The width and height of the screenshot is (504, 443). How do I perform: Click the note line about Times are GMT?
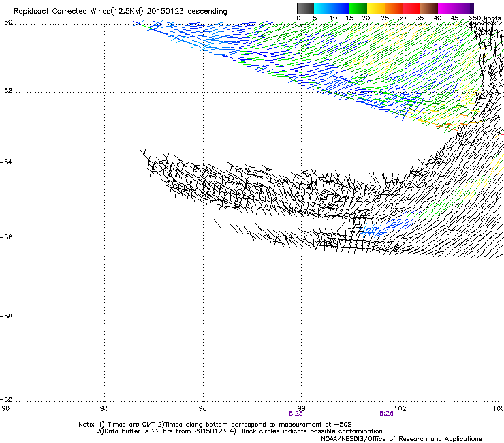pyautogui.click(x=215, y=425)
